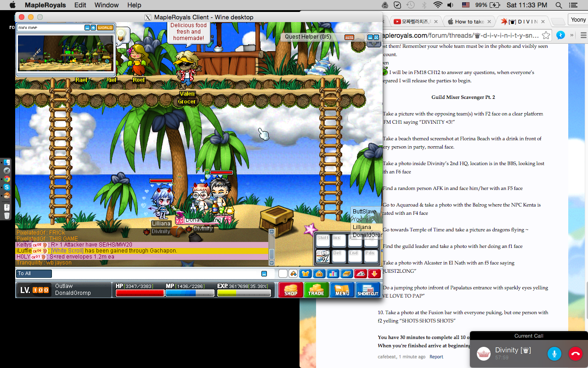Click the diamond-shaped icon next to chat bar

tap(293, 274)
